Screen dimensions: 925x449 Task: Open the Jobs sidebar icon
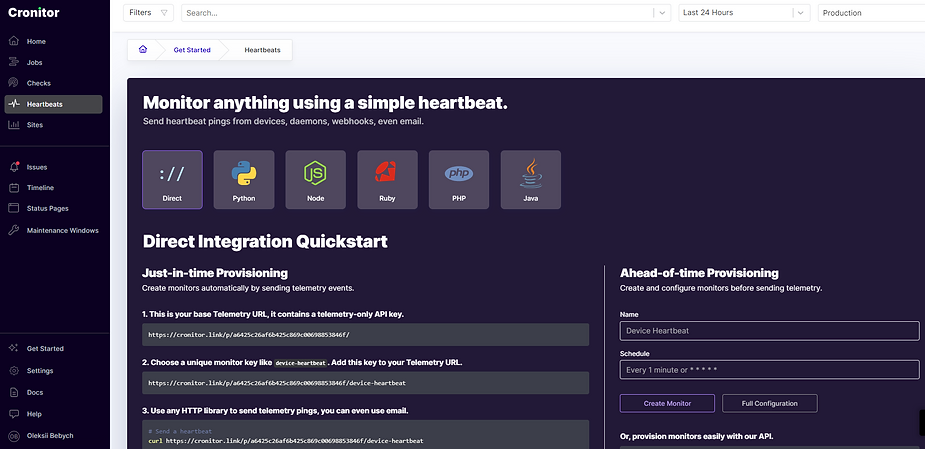(14, 62)
